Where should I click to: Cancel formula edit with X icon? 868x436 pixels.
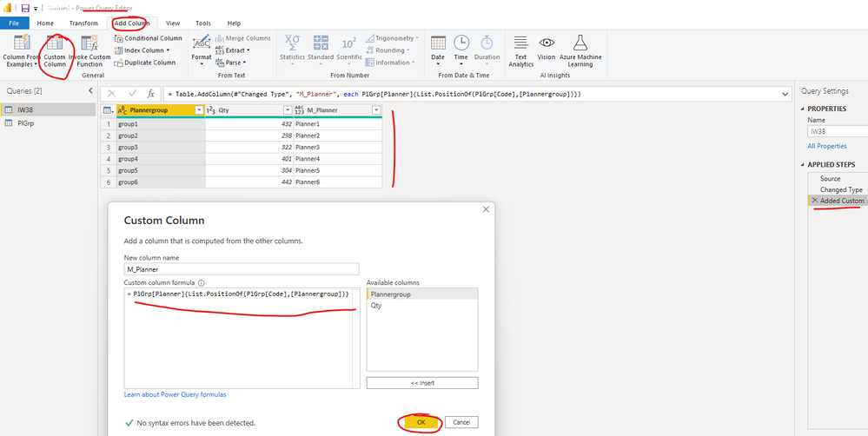click(x=112, y=94)
